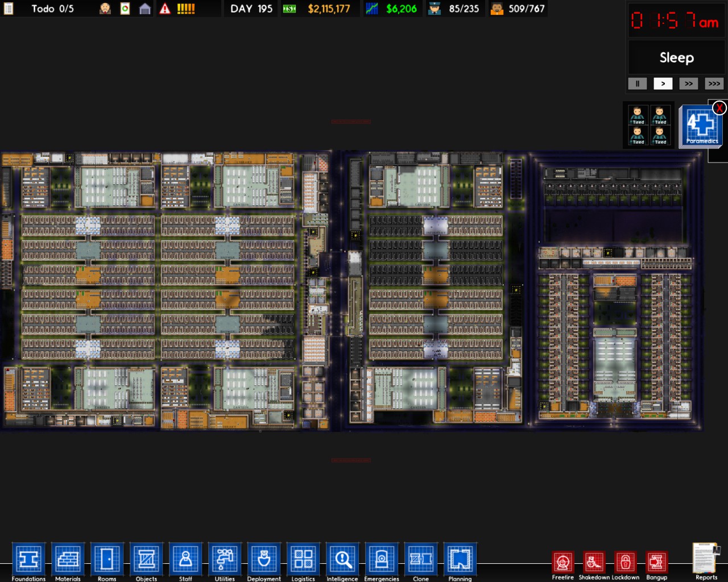Open the Foundations build menu
The height and width of the screenshot is (582, 728).
[x=28, y=562]
